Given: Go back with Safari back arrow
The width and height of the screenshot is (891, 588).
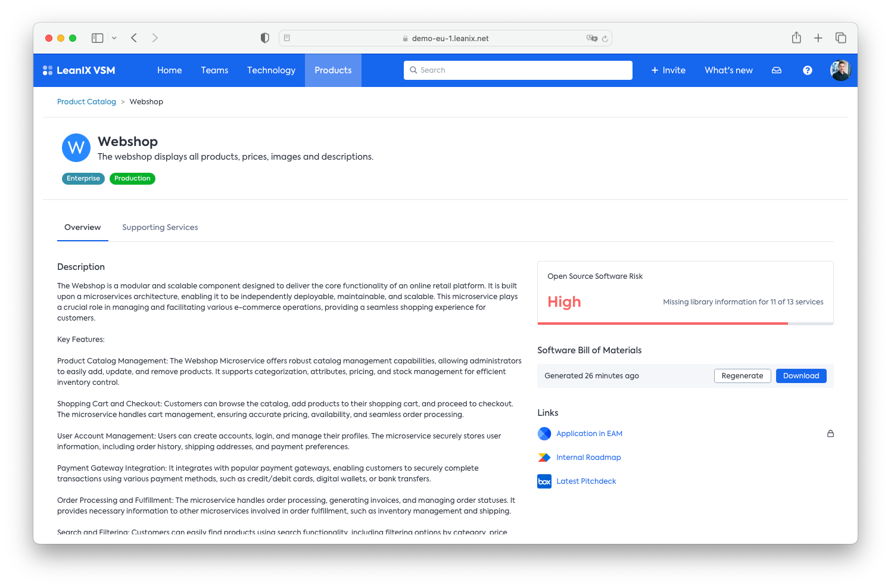Looking at the screenshot, I should pyautogui.click(x=134, y=38).
